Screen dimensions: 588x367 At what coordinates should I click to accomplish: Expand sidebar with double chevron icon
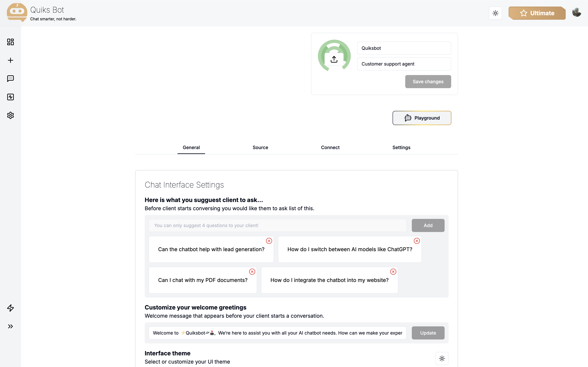(10, 326)
